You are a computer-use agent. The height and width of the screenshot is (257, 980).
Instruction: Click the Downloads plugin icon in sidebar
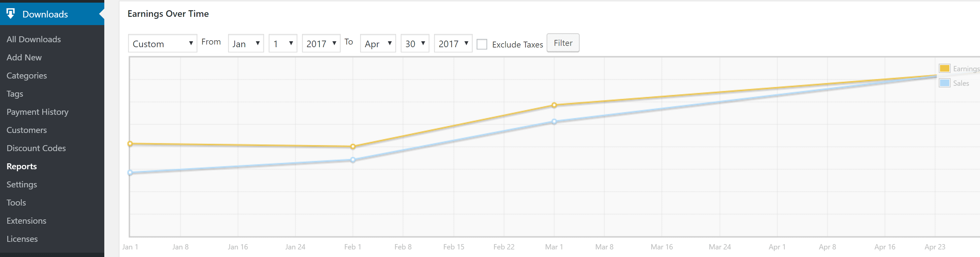click(x=11, y=14)
